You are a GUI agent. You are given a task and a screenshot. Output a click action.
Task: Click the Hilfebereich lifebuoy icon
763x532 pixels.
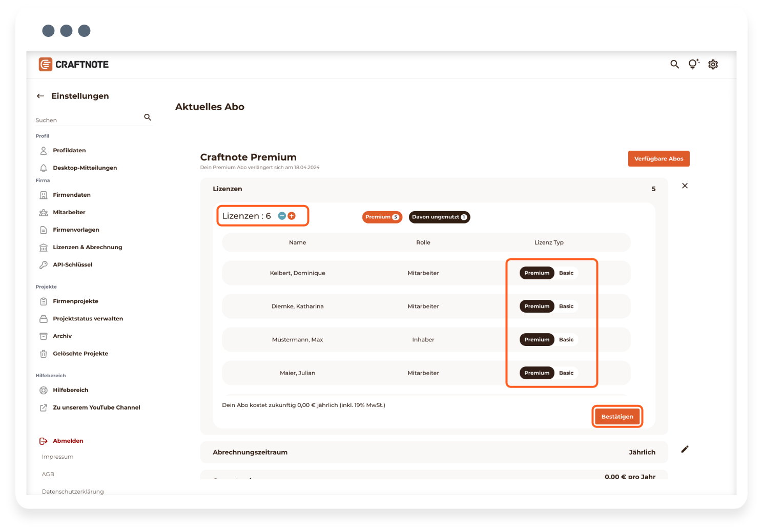pyautogui.click(x=44, y=390)
